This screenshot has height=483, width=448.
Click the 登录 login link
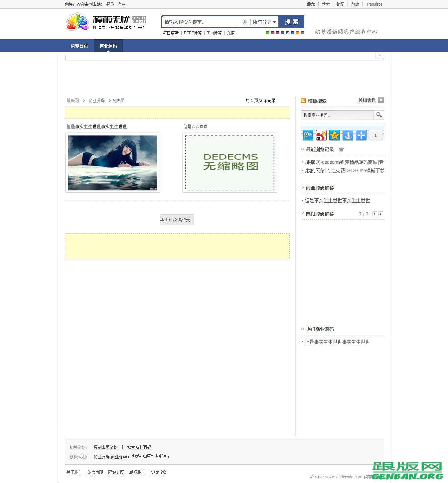(110, 4)
